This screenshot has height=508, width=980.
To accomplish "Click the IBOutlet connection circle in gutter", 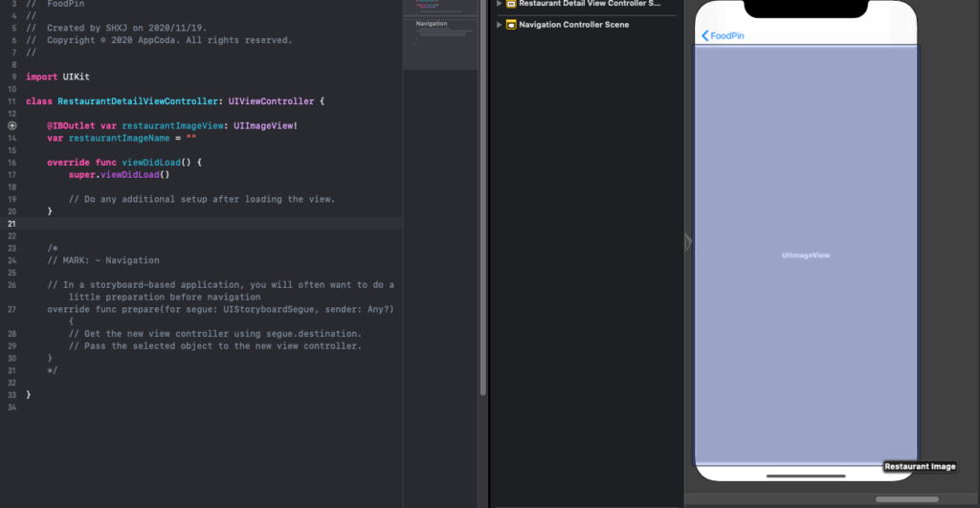I will (11, 125).
